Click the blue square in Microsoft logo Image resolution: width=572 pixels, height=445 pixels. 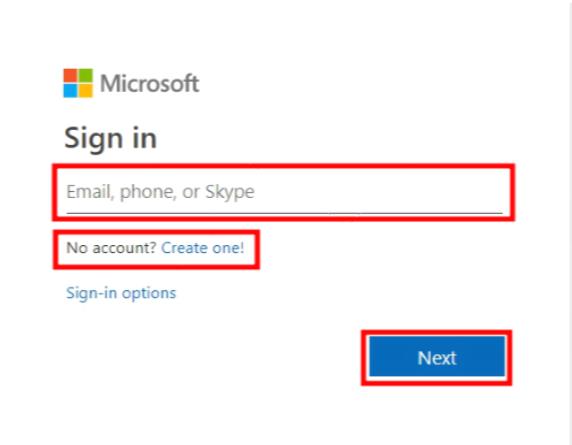pyautogui.click(x=70, y=91)
